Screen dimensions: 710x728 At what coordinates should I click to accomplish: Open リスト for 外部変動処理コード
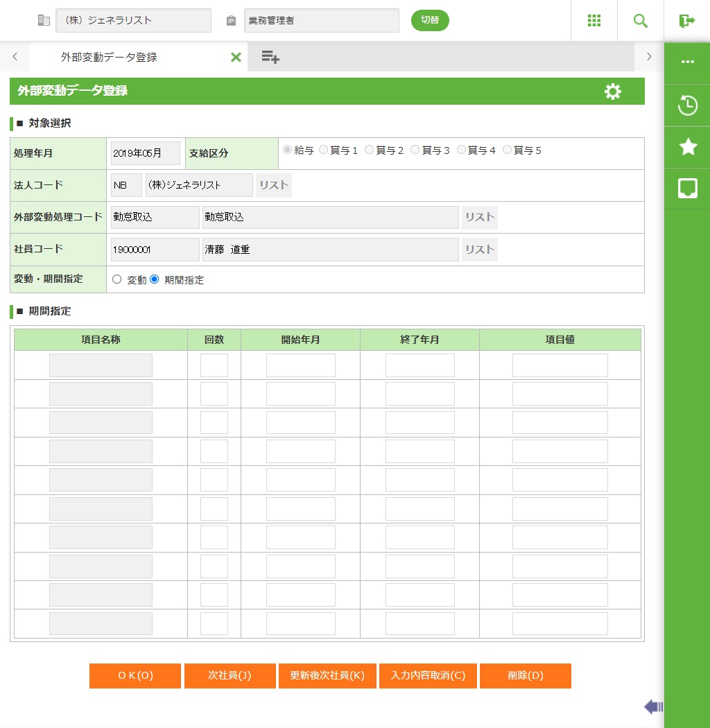(x=479, y=218)
